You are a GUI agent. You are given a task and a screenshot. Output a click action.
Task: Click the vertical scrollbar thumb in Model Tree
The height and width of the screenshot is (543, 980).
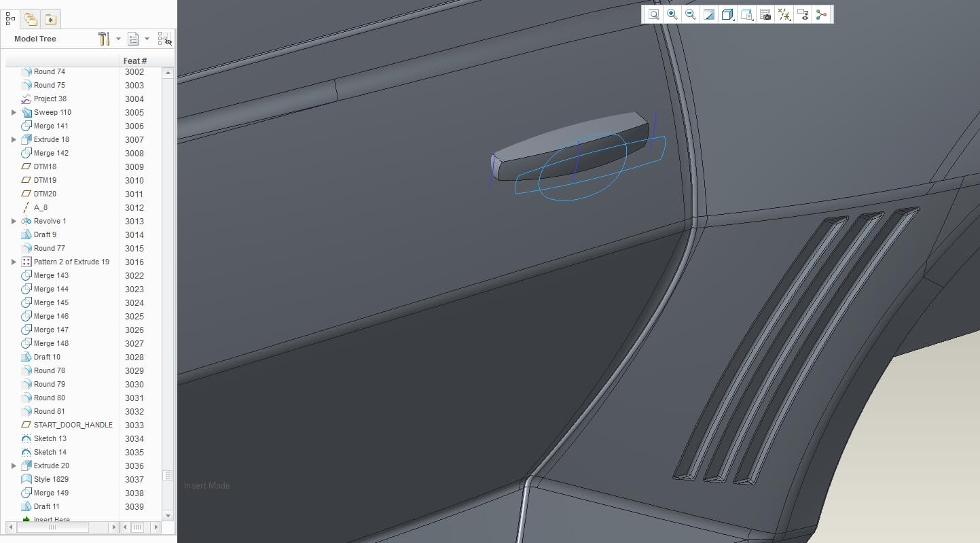(x=168, y=476)
